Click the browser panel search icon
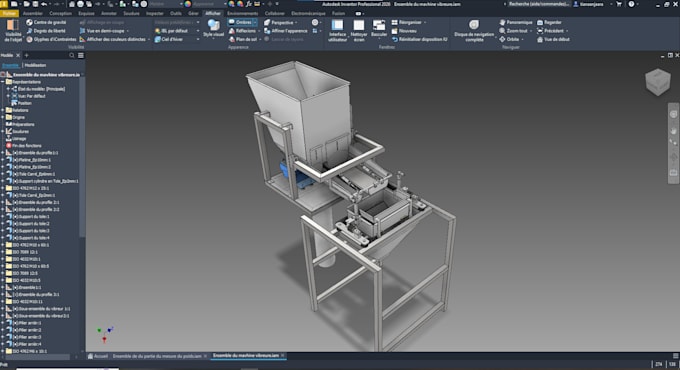Viewport: 680px width, 370px height. [72, 55]
